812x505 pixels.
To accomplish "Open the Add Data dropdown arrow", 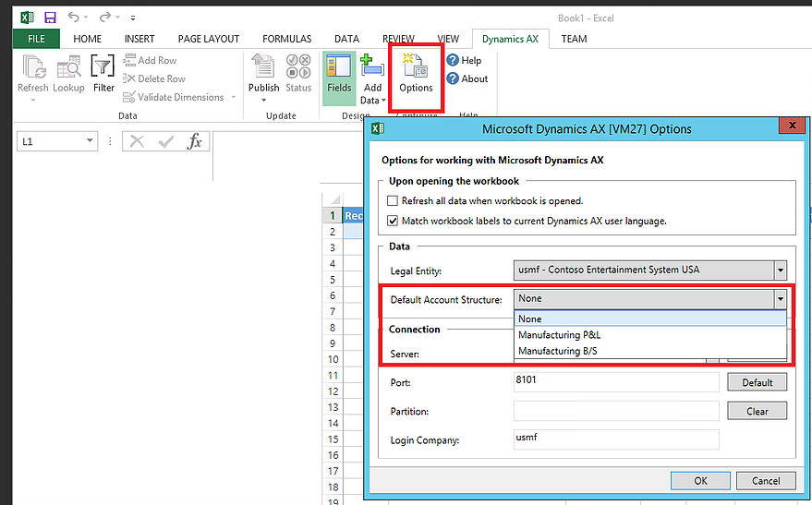I will (x=383, y=101).
